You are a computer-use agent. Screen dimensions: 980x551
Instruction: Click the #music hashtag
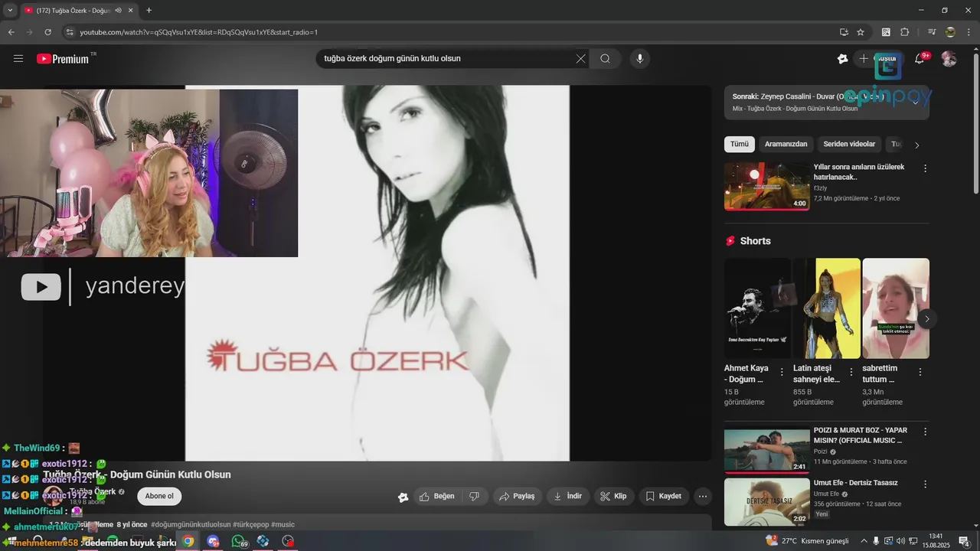pos(283,524)
